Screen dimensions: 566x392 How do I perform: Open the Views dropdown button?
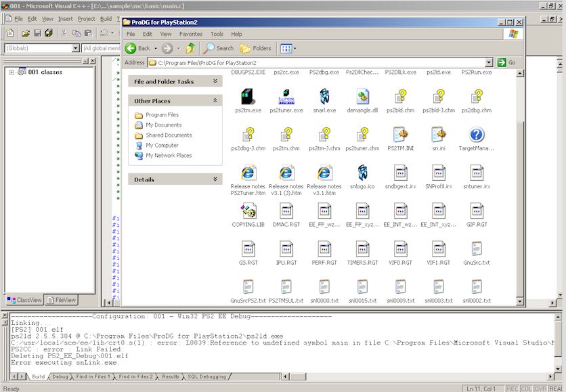tap(288, 48)
